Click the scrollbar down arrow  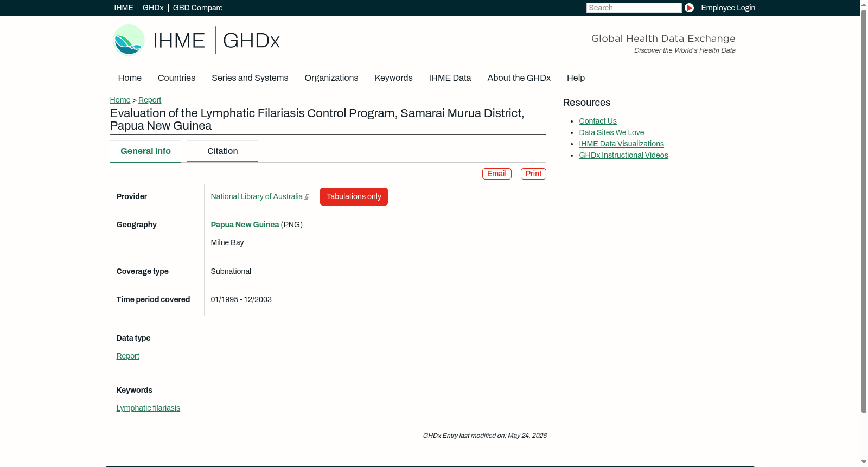[864, 463]
